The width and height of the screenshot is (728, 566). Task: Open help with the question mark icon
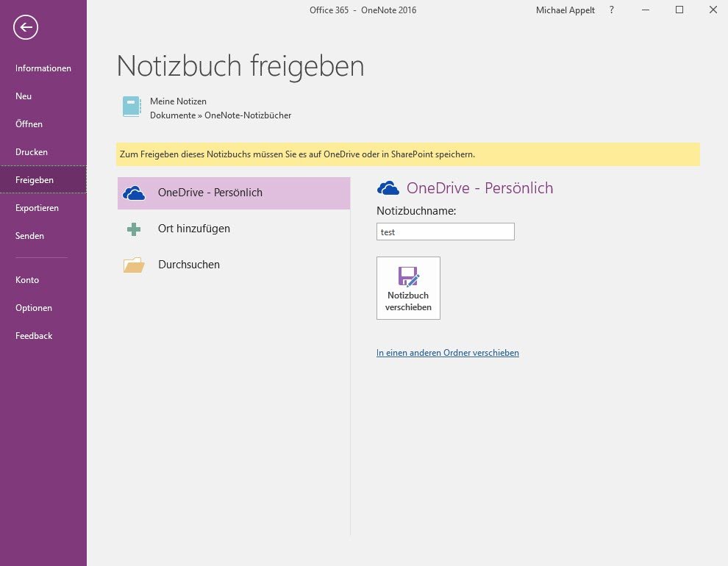(612, 10)
